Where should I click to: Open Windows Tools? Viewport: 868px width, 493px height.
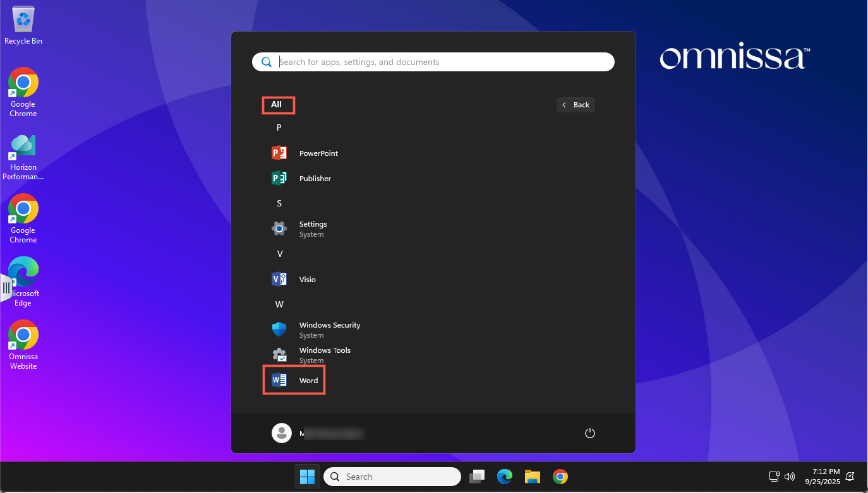pyautogui.click(x=324, y=353)
